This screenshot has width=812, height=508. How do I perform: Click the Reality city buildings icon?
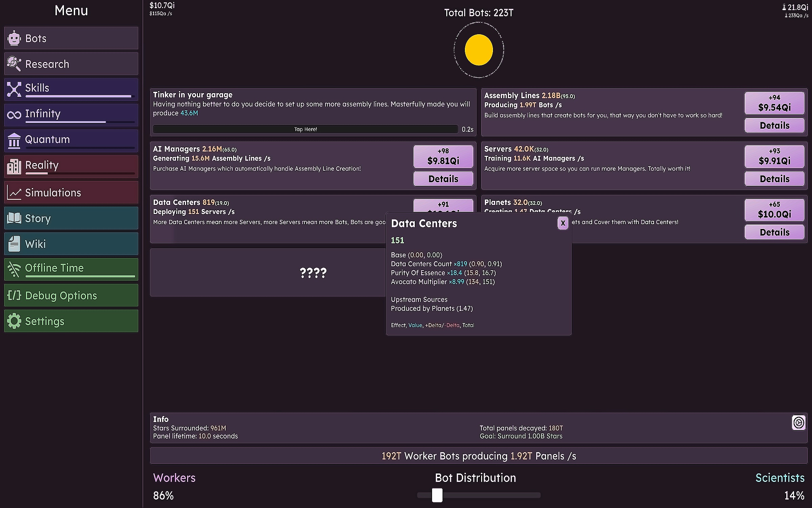click(x=14, y=166)
